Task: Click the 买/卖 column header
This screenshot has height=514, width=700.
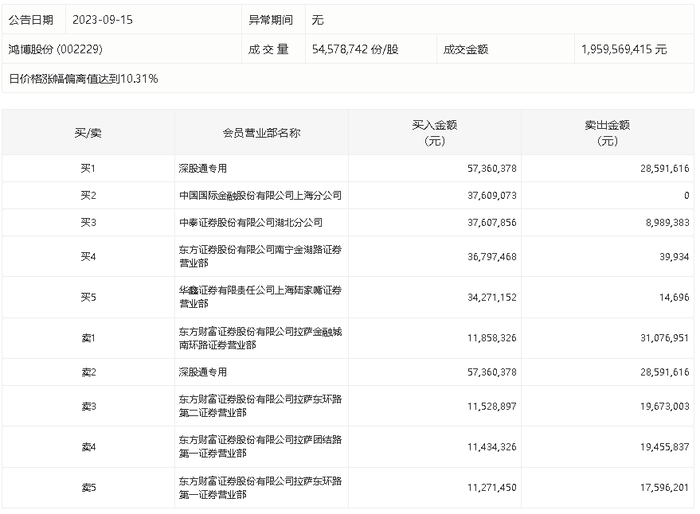Action: (x=88, y=133)
